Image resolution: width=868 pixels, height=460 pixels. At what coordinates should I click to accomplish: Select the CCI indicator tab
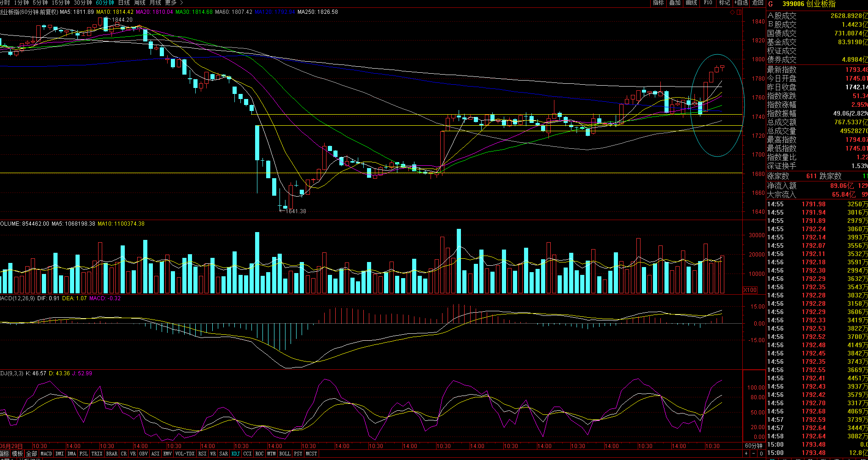coord(247,454)
